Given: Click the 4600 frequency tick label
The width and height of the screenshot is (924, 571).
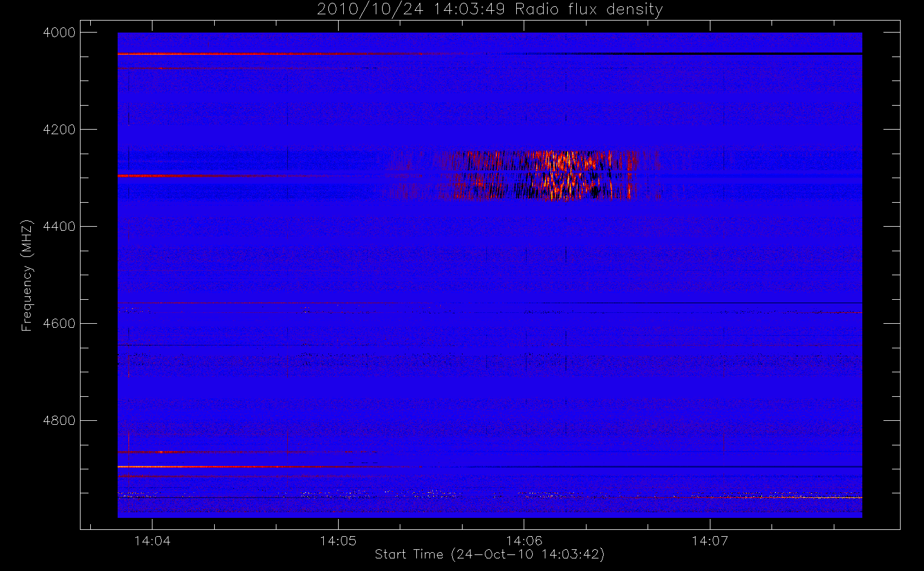Looking at the screenshot, I should [59, 324].
